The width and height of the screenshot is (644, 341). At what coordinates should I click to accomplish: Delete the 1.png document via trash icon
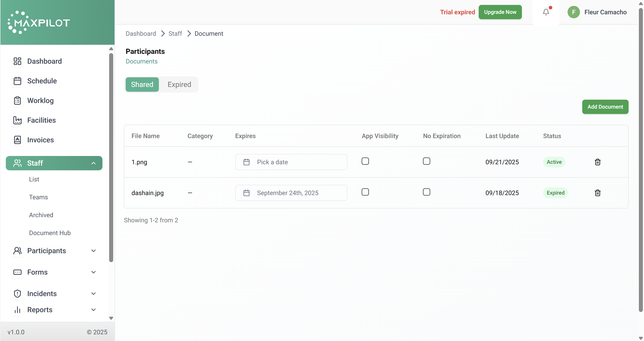[x=597, y=162]
